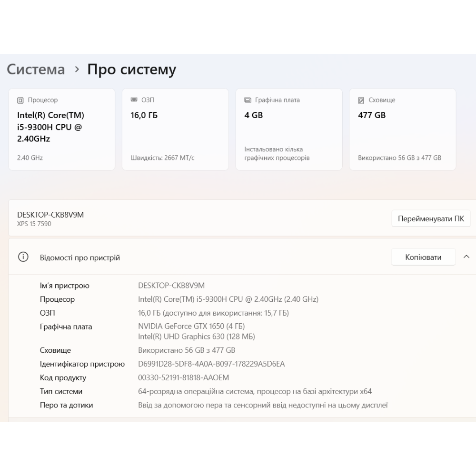This screenshot has width=476, height=476.
Task: Click product code 00330-52191-81818-AAOEM
Action: pos(183,377)
